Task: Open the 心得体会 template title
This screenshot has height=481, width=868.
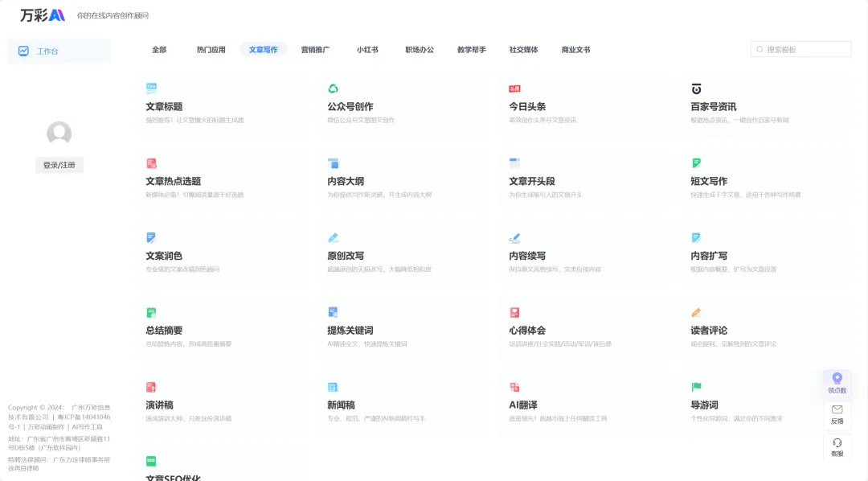Action: click(527, 331)
